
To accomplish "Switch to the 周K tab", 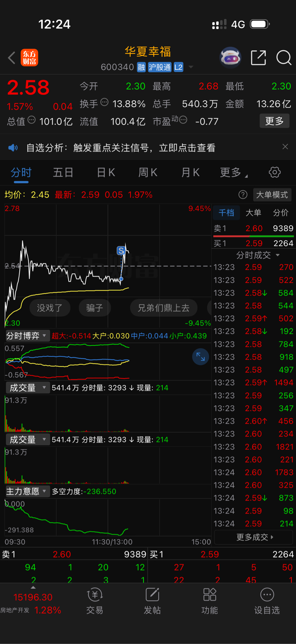I will tap(148, 172).
